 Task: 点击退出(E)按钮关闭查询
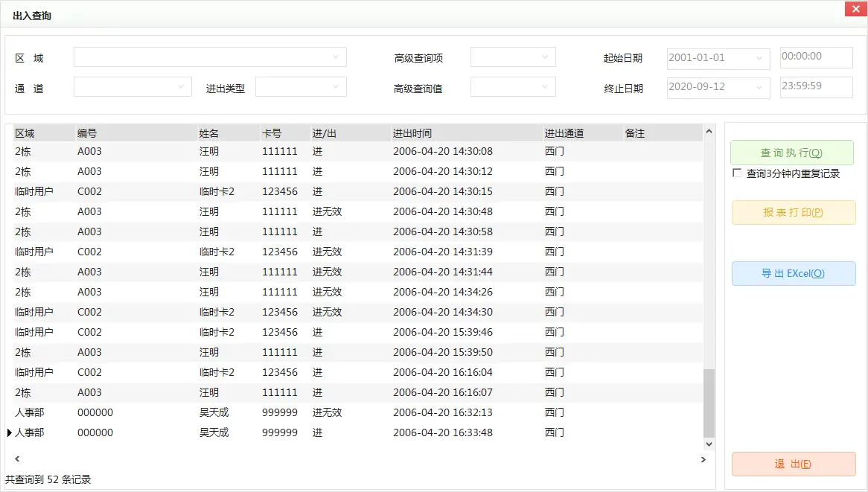coord(793,463)
